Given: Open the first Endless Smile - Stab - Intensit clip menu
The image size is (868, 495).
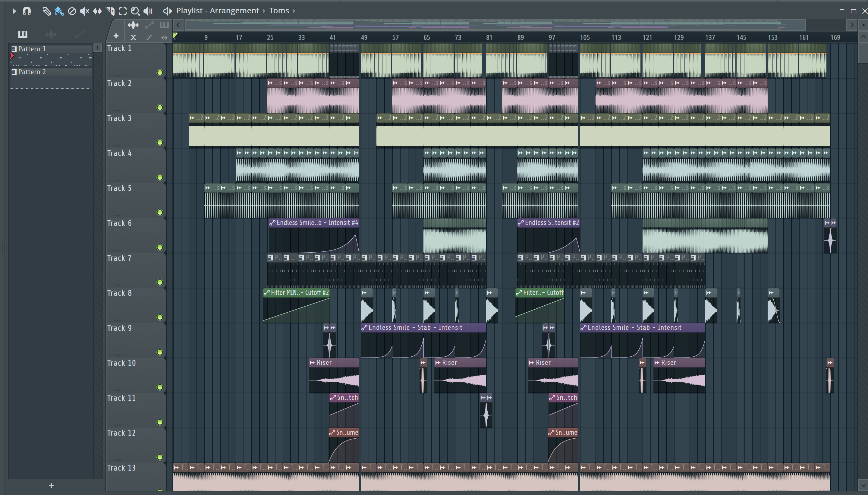Looking at the screenshot, I should click(x=364, y=328).
